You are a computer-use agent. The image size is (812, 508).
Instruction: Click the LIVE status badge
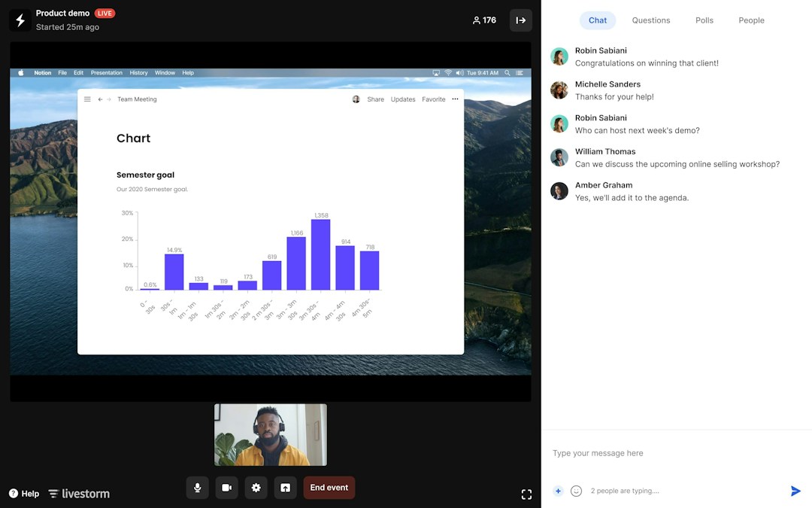click(x=105, y=14)
